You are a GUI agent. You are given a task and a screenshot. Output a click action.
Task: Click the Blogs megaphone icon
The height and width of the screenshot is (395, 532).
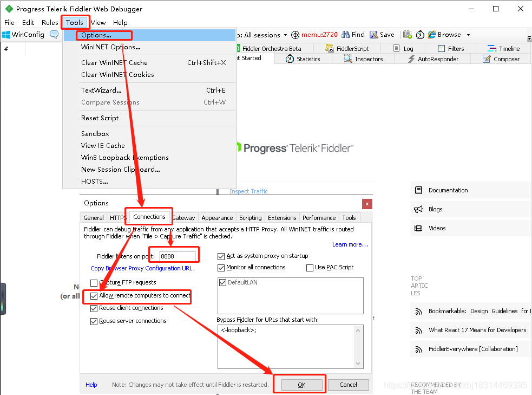click(418, 209)
